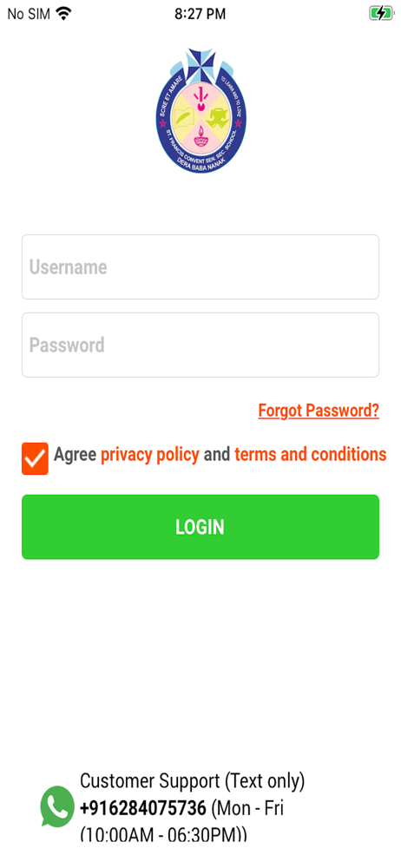Tap the open book emblem inside crest
The height and width of the screenshot is (868, 401).
tap(183, 117)
